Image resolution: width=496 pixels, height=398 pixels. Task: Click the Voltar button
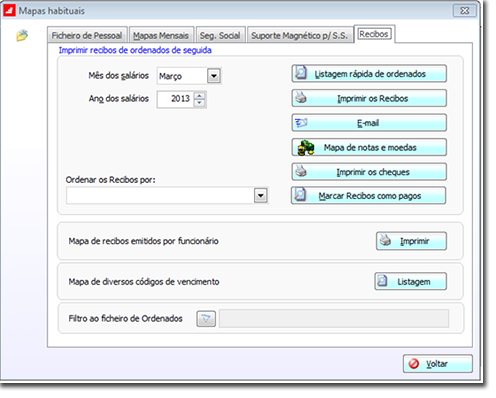(438, 363)
